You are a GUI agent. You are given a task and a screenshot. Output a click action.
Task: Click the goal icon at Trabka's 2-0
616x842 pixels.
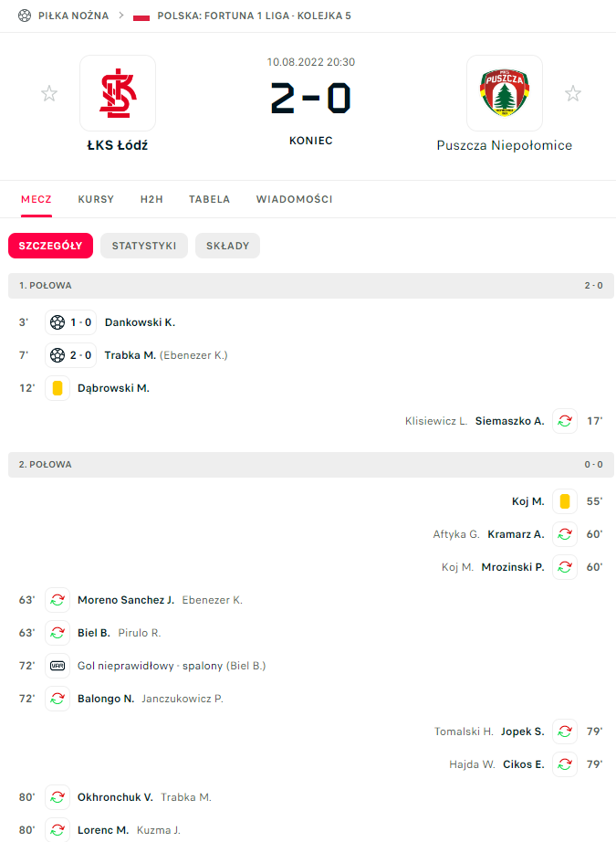click(57, 355)
